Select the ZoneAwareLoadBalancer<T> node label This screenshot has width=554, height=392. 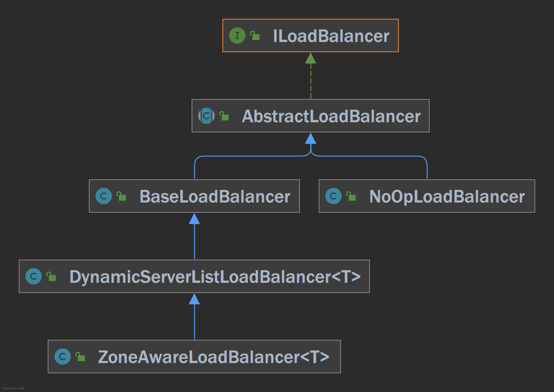[x=214, y=357]
